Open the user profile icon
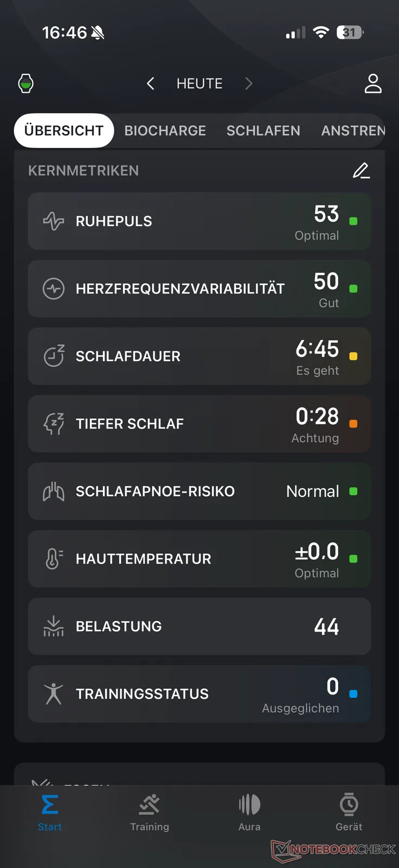399x868 pixels. click(373, 84)
